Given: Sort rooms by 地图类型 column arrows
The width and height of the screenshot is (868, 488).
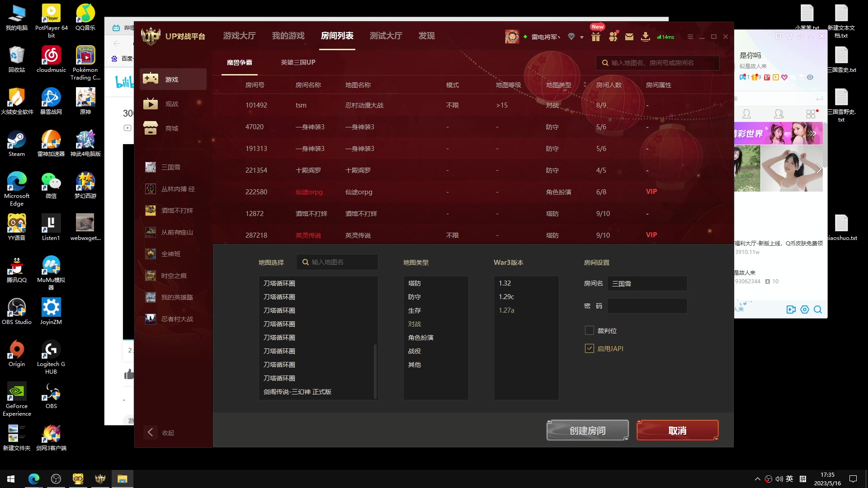Looking at the screenshot, I should 585,85.
